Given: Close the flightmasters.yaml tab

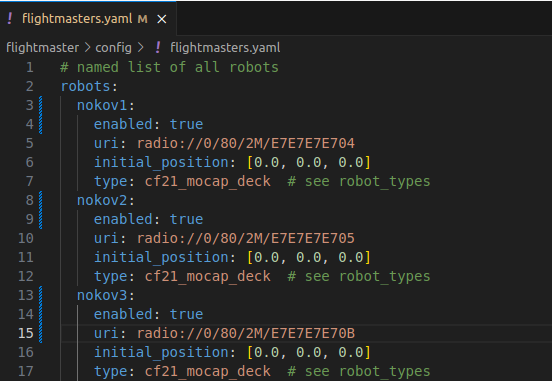Looking at the screenshot, I should (162, 19).
